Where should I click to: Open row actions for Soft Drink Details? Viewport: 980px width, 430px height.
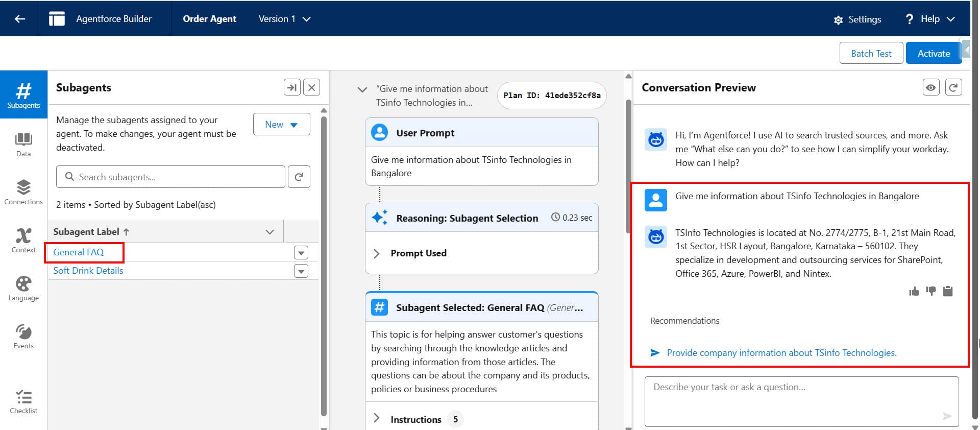[301, 271]
